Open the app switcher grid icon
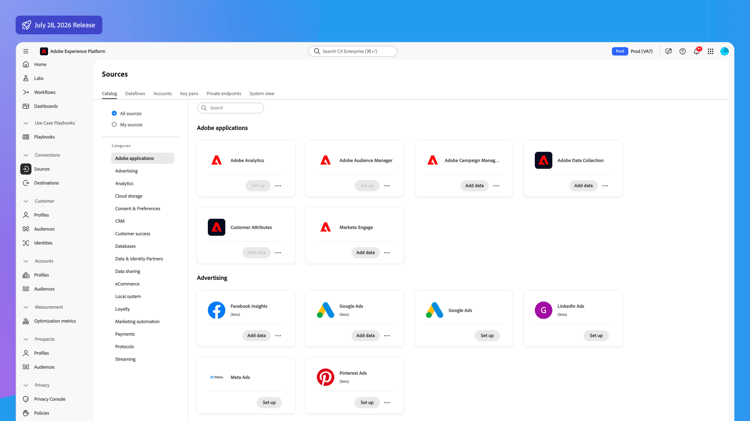750x421 pixels. click(711, 51)
